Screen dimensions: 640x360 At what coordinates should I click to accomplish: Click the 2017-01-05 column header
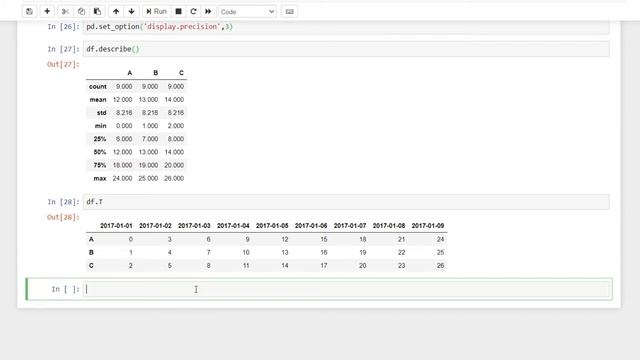[272, 226]
